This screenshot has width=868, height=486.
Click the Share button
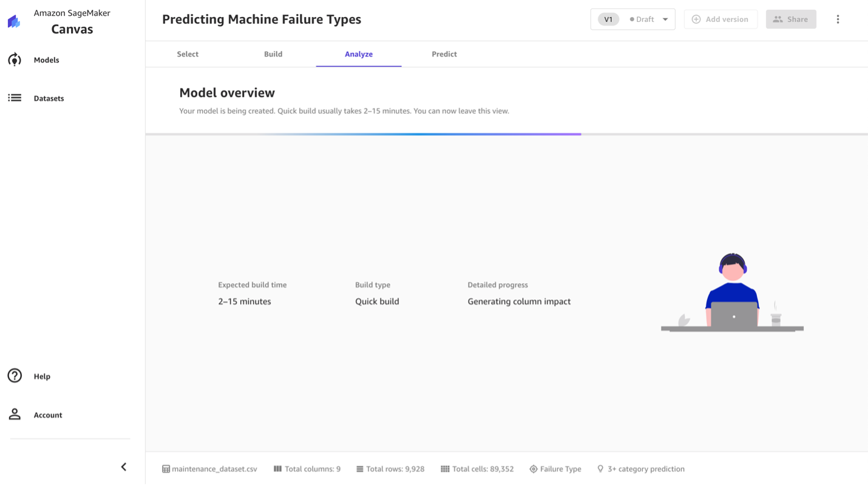click(791, 19)
